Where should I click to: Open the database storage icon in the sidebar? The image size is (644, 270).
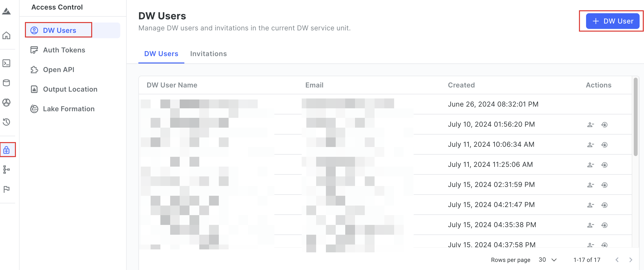point(7,83)
